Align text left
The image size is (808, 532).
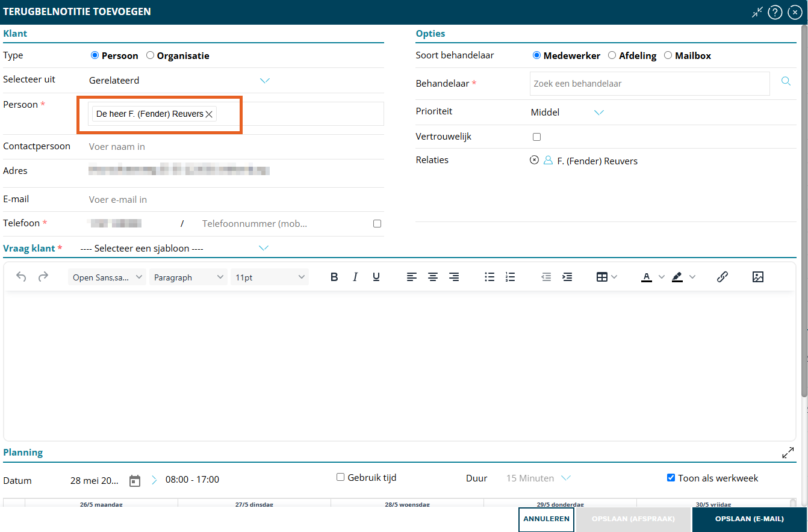click(x=412, y=277)
